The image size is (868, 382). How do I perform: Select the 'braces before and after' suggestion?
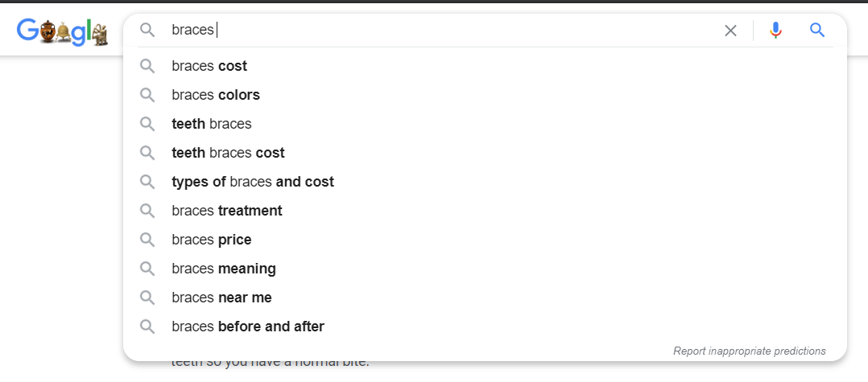coord(248,327)
